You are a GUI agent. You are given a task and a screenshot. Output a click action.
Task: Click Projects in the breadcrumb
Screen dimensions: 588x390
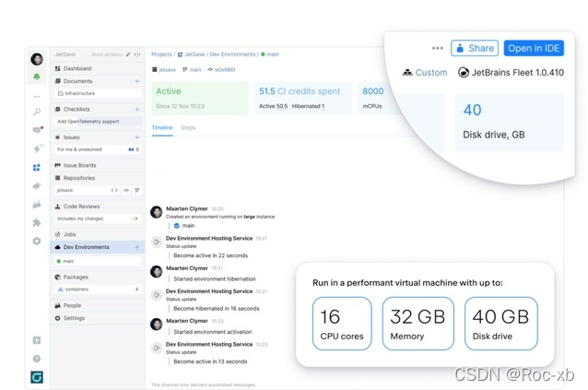point(161,54)
